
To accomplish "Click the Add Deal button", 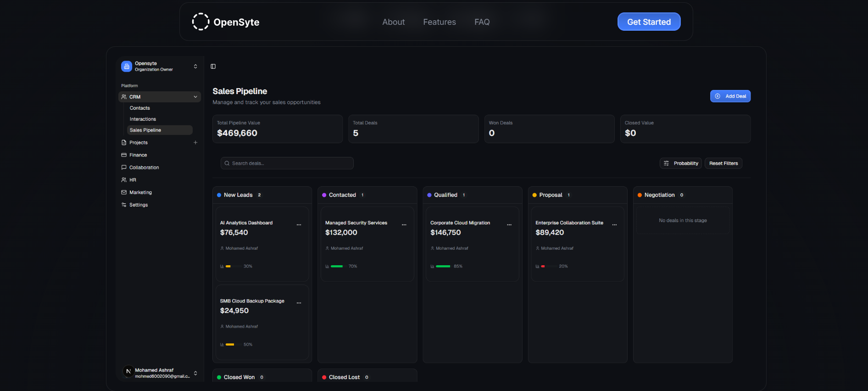I will point(730,96).
